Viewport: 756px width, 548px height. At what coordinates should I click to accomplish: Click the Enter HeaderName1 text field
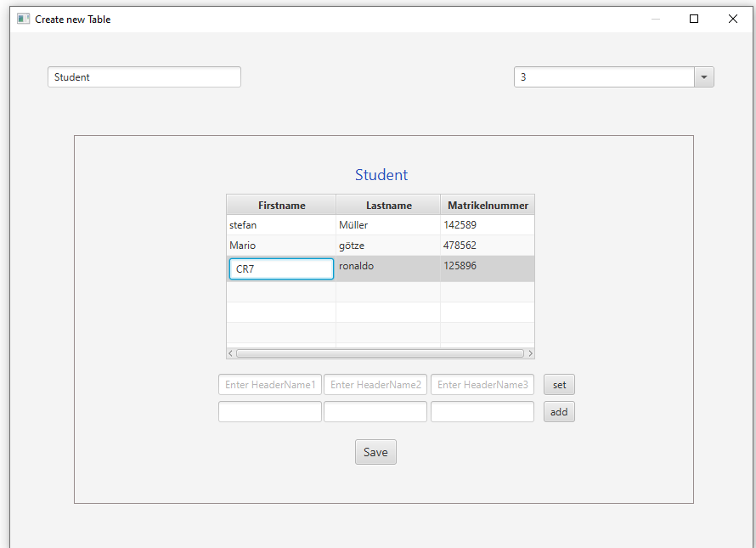click(x=269, y=384)
